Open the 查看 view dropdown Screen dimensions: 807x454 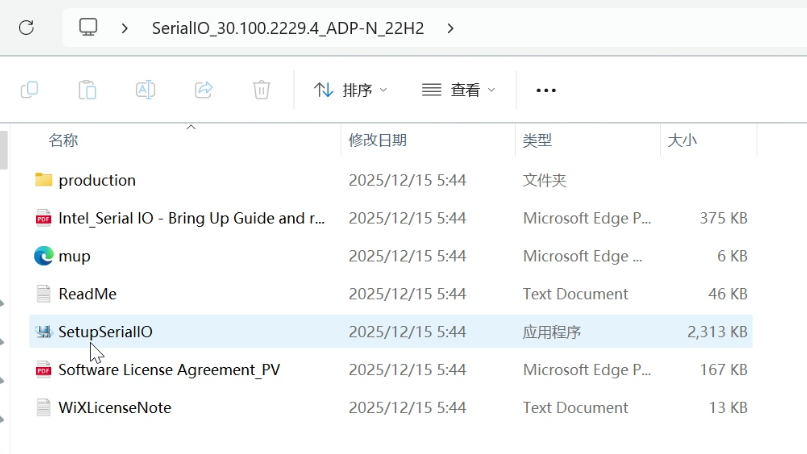tap(458, 90)
